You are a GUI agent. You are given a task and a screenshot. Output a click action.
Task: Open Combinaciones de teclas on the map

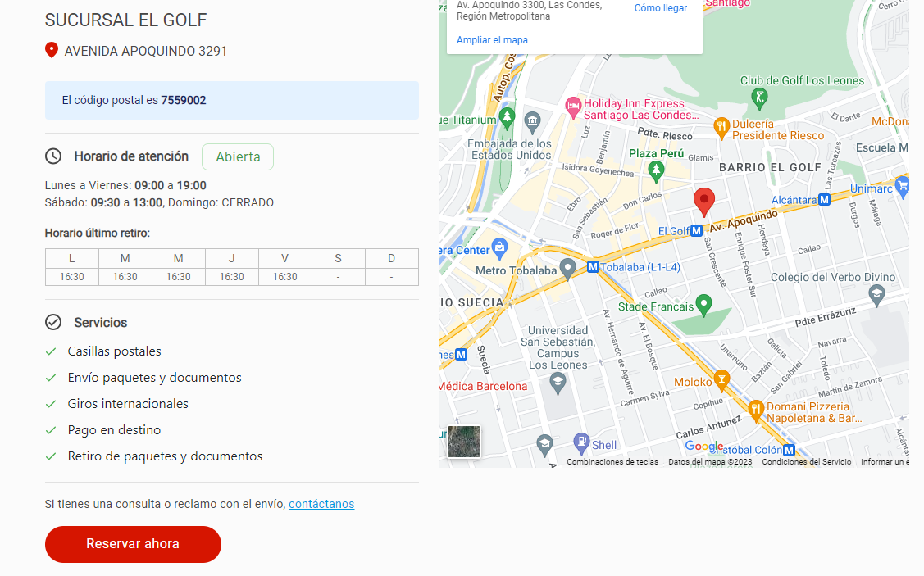point(612,462)
